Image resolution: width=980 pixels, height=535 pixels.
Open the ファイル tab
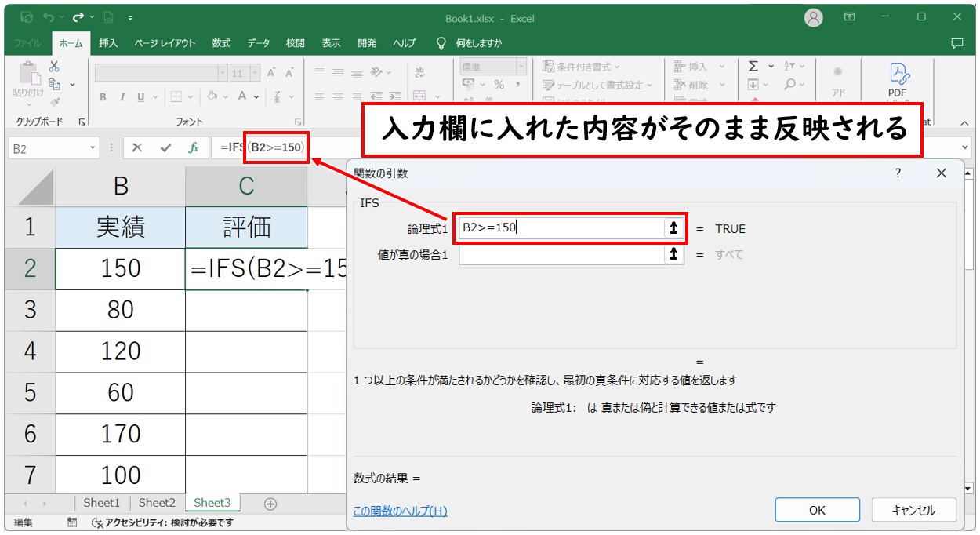[x=28, y=43]
